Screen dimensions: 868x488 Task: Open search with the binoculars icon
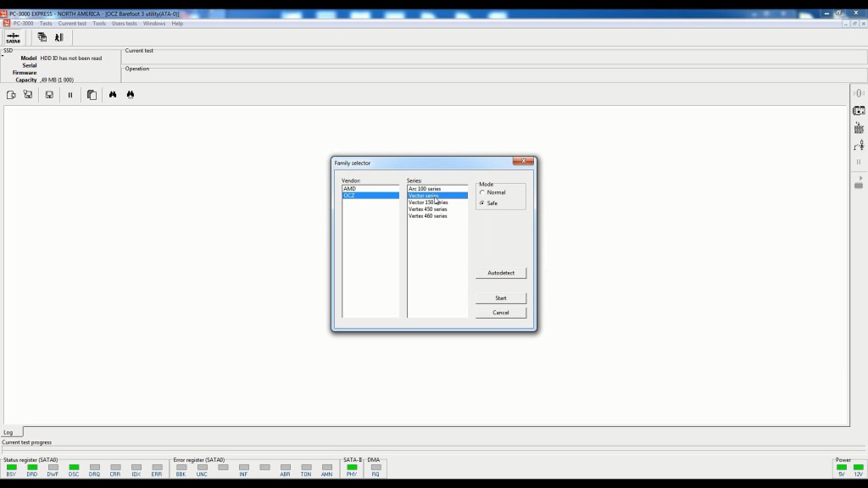pos(113,94)
